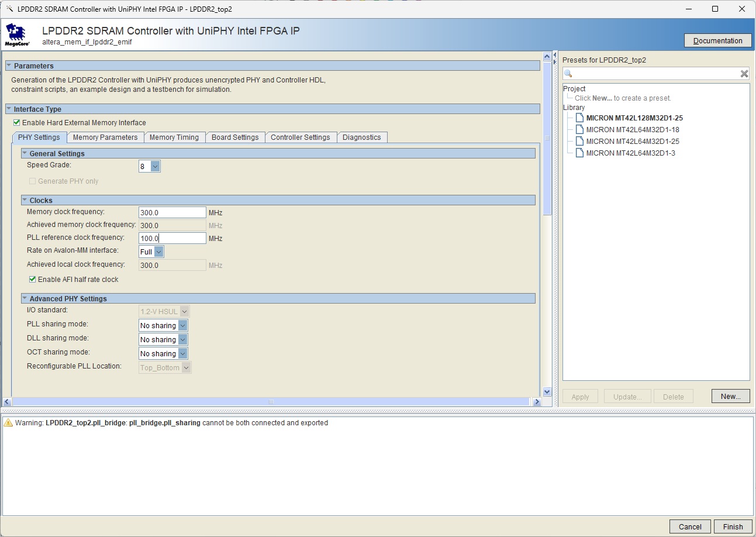Viewport: 756px width, 537px height.
Task: Switch to the Memory Parameters tab
Action: click(105, 137)
